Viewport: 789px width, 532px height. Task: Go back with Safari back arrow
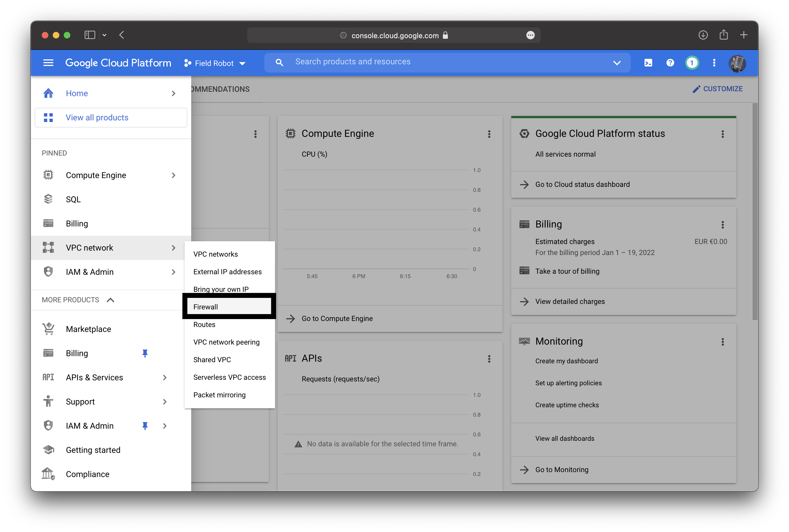point(122,35)
